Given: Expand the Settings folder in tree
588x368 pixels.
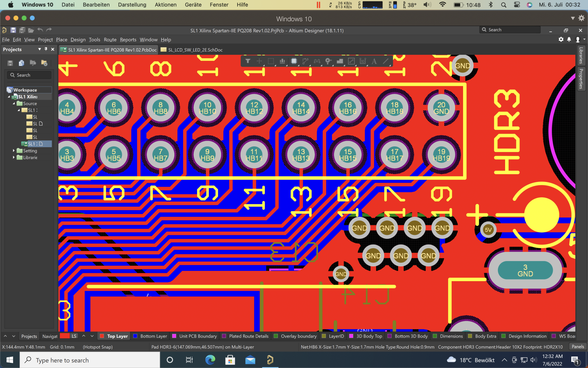Looking at the screenshot, I should (x=14, y=150).
